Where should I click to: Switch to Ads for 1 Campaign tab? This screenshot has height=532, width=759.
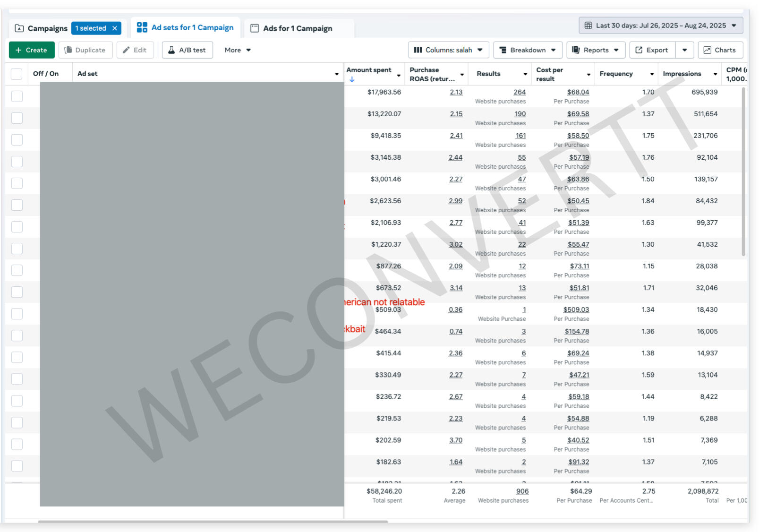tap(298, 28)
